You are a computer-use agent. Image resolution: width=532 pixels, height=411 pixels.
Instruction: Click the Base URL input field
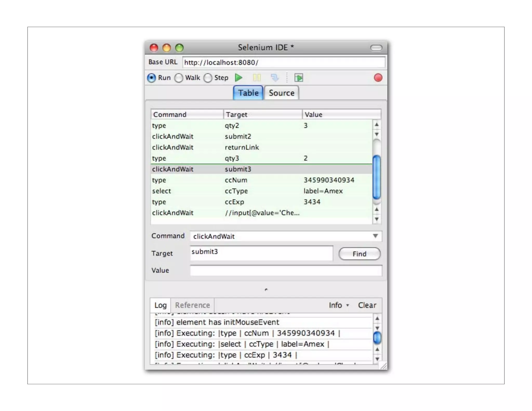[x=283, y=63]
